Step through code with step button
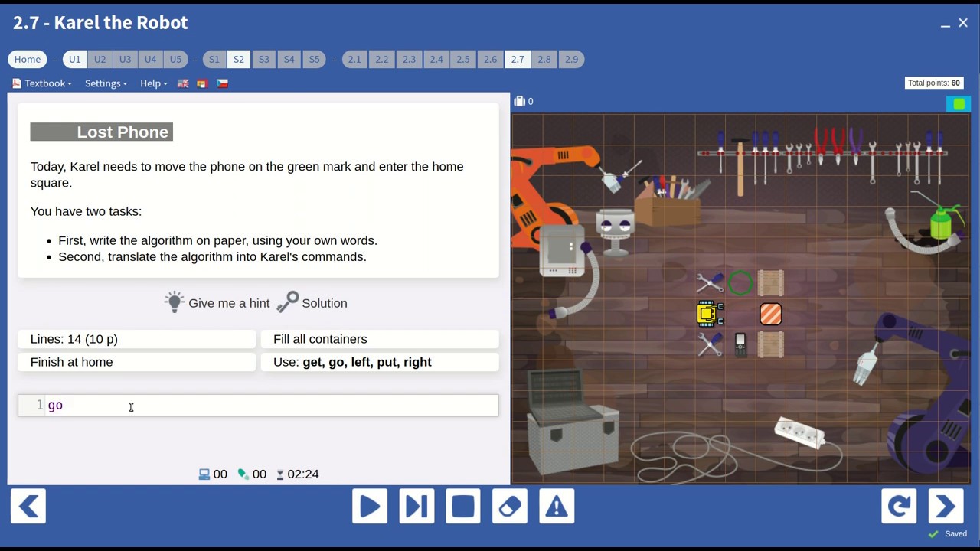 pos(416,507)
